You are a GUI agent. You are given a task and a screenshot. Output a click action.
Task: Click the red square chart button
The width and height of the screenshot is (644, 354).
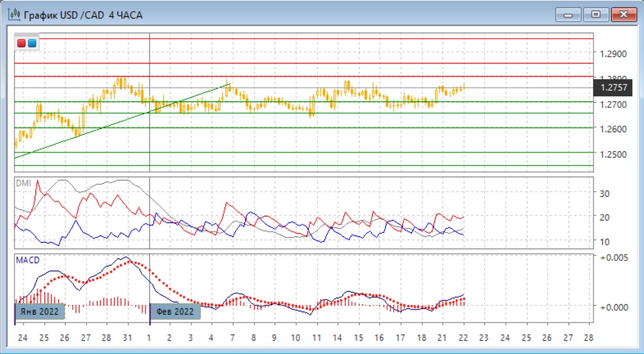coord(22,44)
